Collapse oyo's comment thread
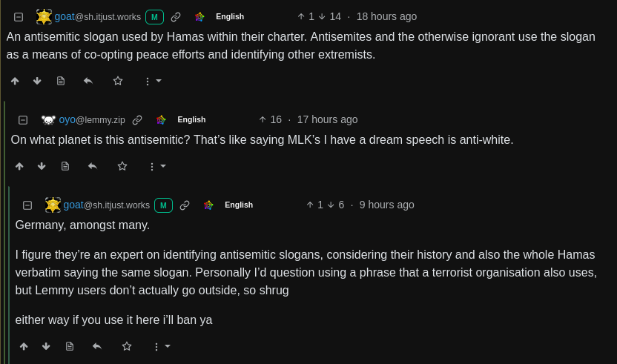This screenshot has width=617, height=364. click(x=23, y=120)
